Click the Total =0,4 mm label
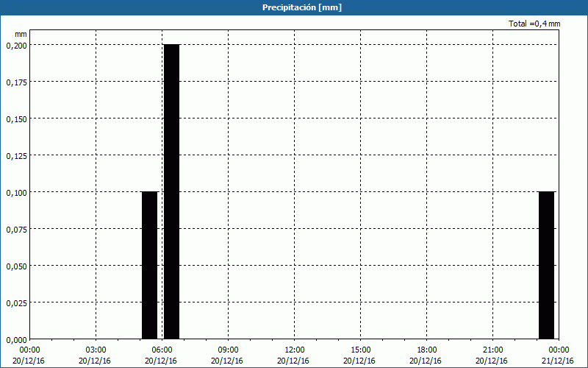This screenshot has height=368, width=588. [x=534, y=24]
